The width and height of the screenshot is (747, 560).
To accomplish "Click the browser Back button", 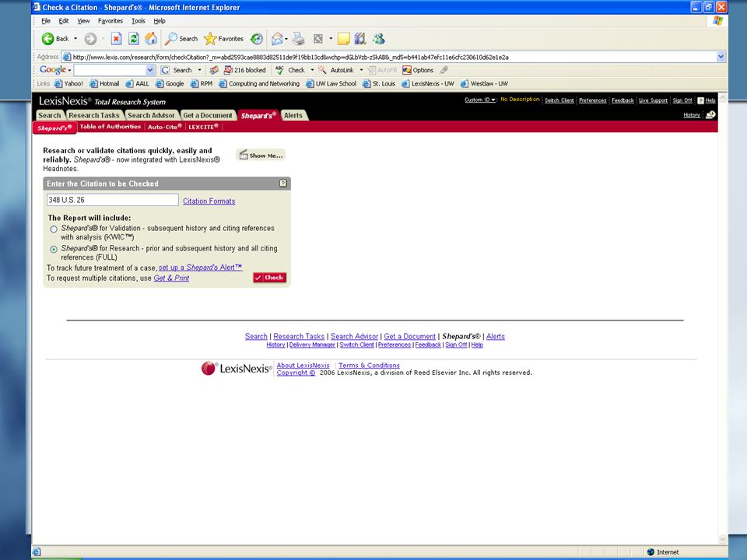I will (56, 39).
